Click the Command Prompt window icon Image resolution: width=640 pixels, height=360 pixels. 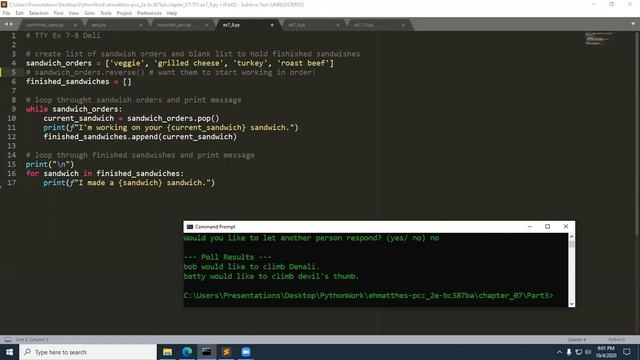(190, 227)
